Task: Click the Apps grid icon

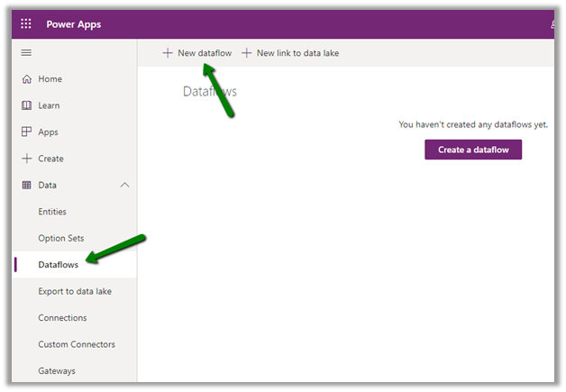Action: 27,132
